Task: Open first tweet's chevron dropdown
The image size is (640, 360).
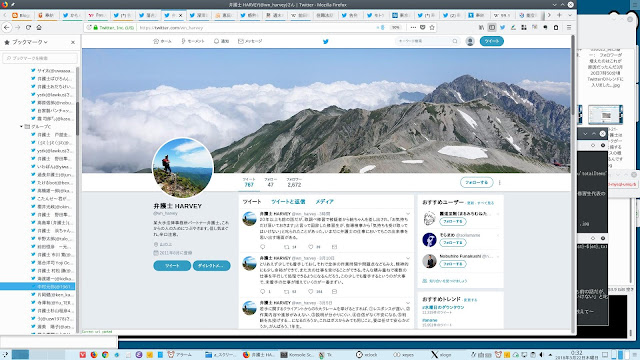Action: (408, 213)
